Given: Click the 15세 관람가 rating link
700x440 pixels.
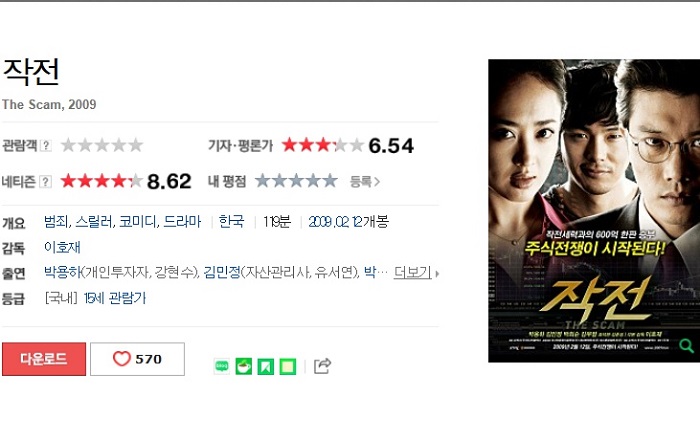Looking at the screenshot, I should pos(115,298).
